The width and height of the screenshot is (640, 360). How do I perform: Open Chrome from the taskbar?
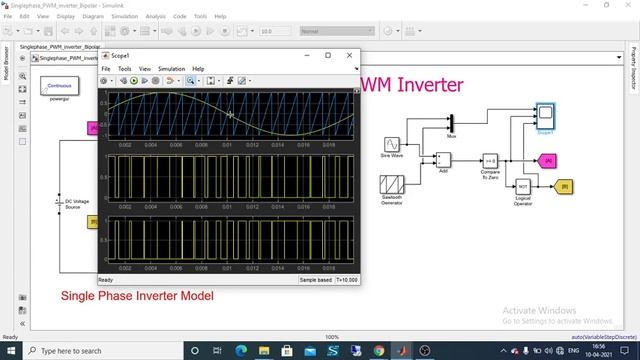[379, 351]
